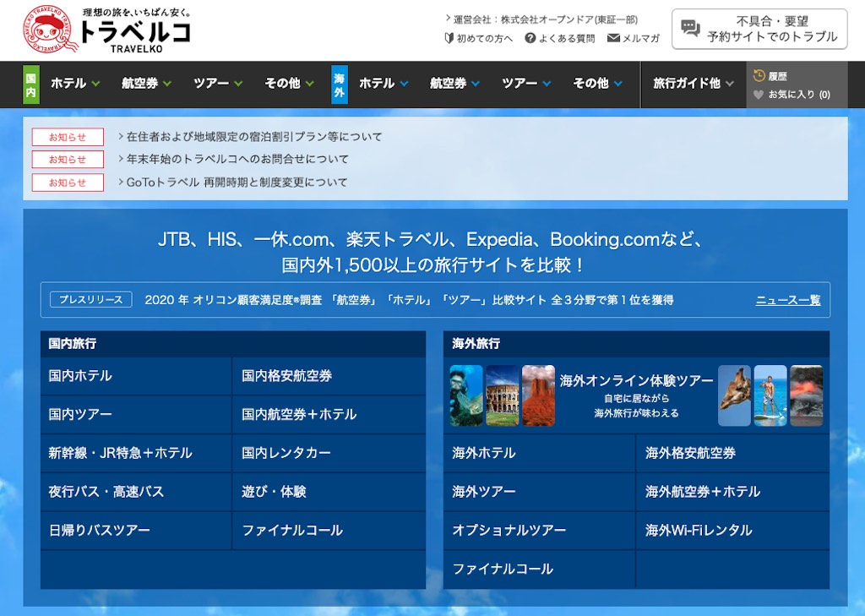
Task: Click the 海外オンライン体験ツアー banner text
Action: pyautogui.click(x=637, y=381)
